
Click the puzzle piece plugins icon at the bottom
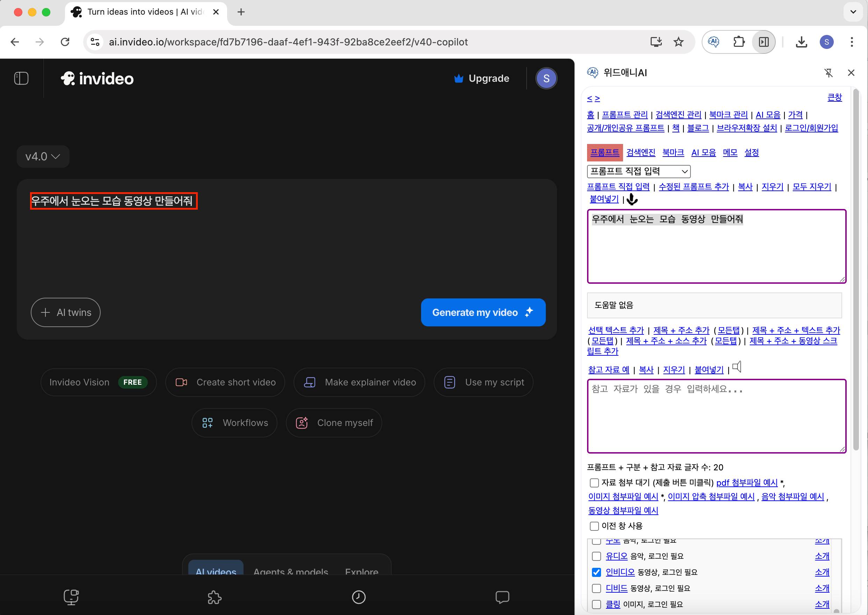214,597
